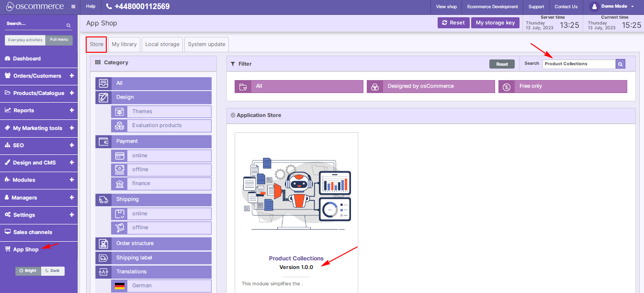
Task: Click the Themes eye icon
Action: 119,112
